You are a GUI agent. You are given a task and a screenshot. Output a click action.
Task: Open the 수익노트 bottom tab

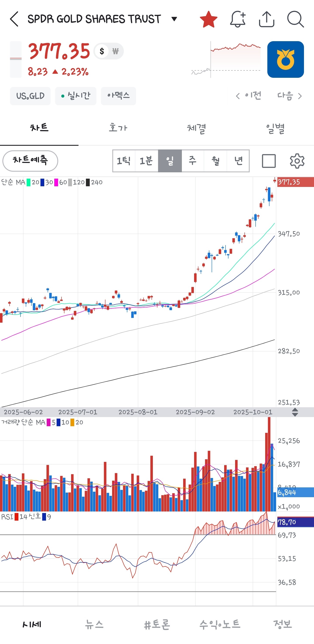[x=220, y=624]
